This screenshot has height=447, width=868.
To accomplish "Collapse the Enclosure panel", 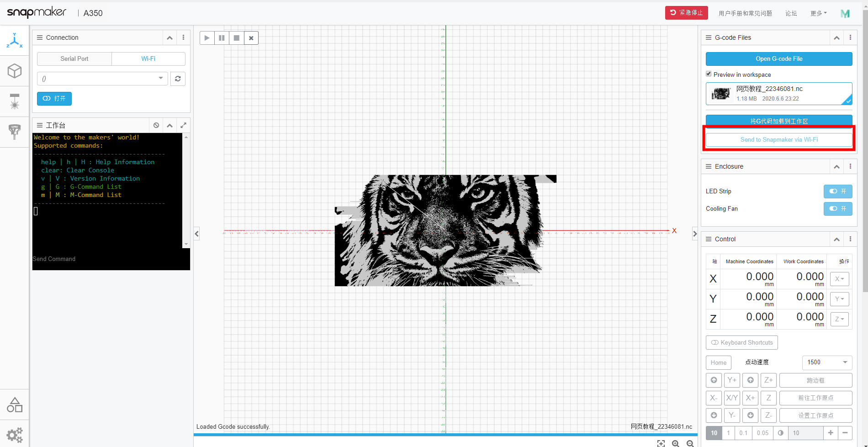I will pyautogui.click(x=836, y=166).
